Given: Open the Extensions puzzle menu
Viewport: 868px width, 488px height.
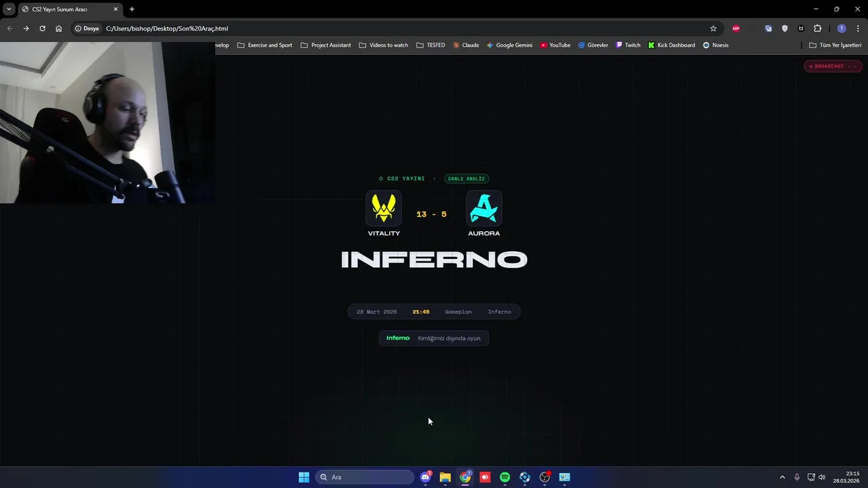Looking at the screenshot, I should [x=817, y=28].
